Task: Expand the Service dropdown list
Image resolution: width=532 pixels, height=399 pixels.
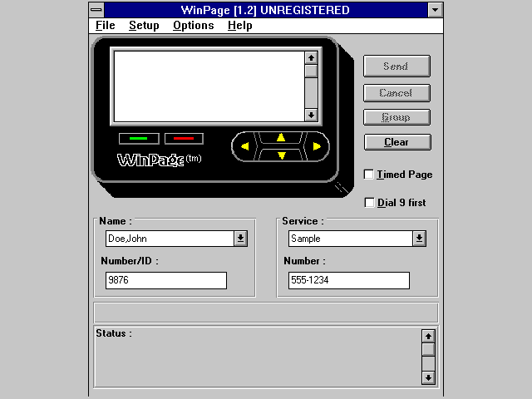Action: pos(419,239)
